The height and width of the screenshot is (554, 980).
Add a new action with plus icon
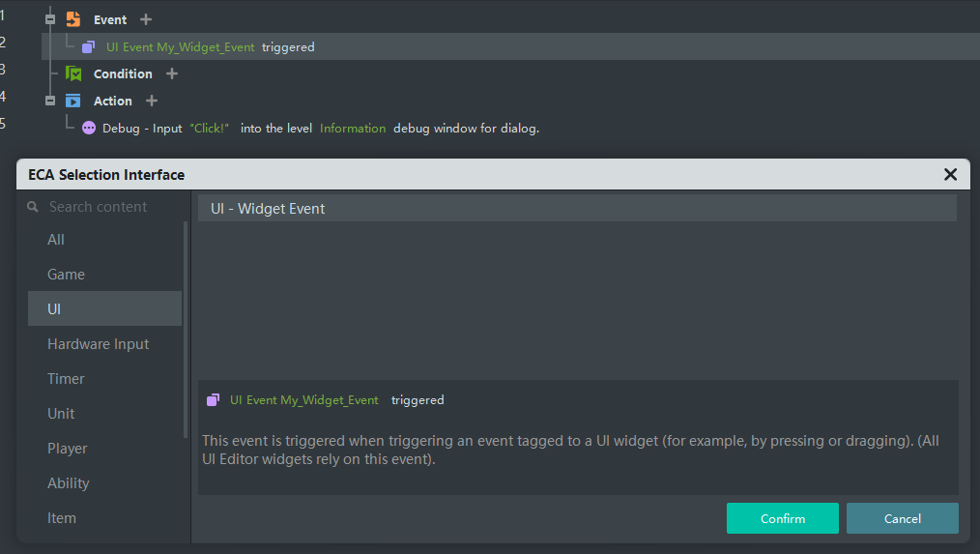[x=152, y=101]
